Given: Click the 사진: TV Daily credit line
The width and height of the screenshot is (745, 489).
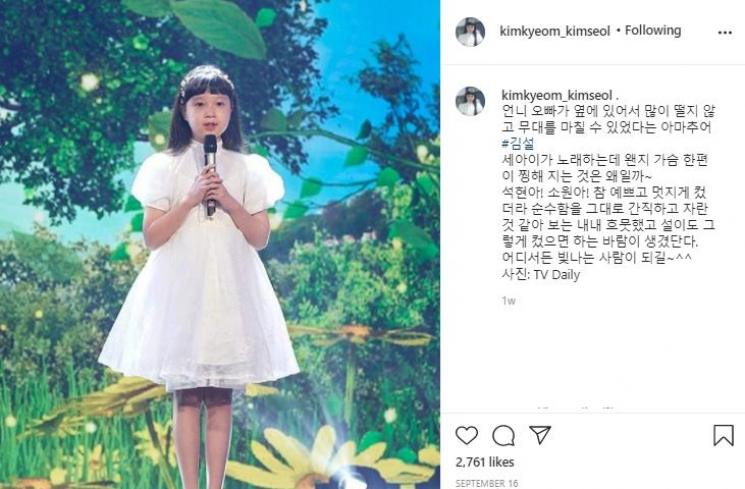Looking at the screenshot, I should tap(541, 275).
